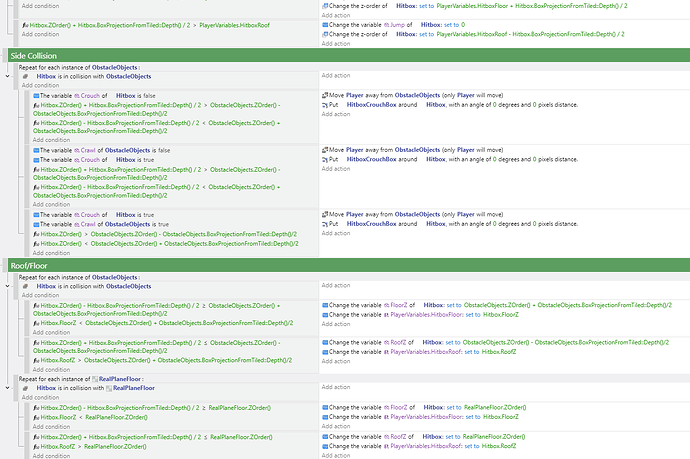Click Add condition under Hitbox.RoofZ > RealPlaneFloor.ZOrder()
690x459 pixels.
[51, 455]
